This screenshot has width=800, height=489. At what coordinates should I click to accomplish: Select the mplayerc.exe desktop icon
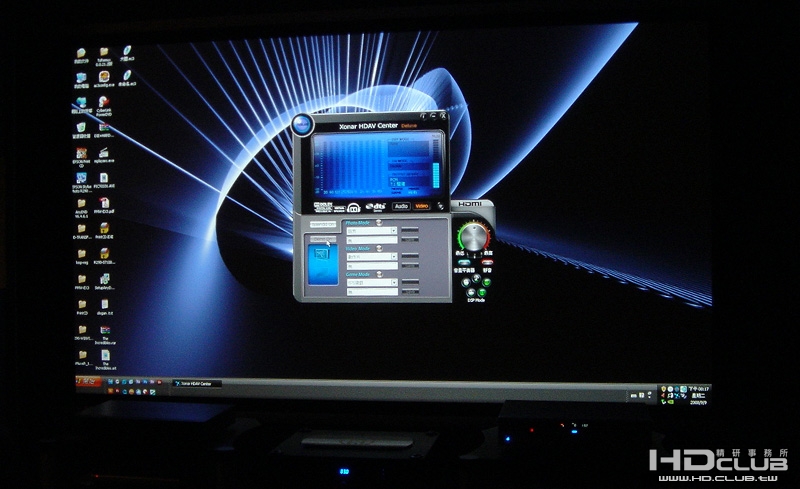point(104,155)
